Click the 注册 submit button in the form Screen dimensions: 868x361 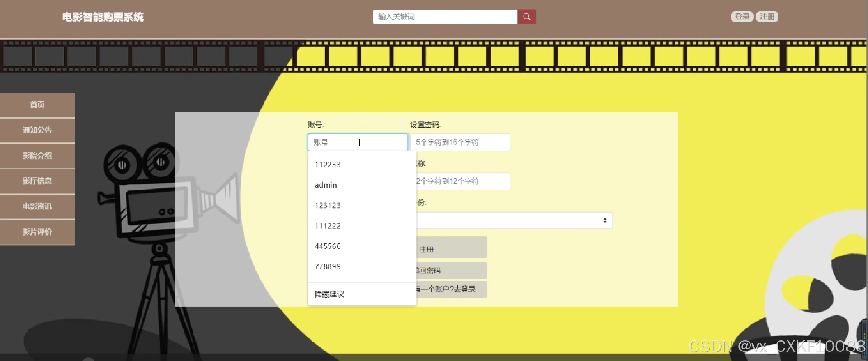(451, 247)
